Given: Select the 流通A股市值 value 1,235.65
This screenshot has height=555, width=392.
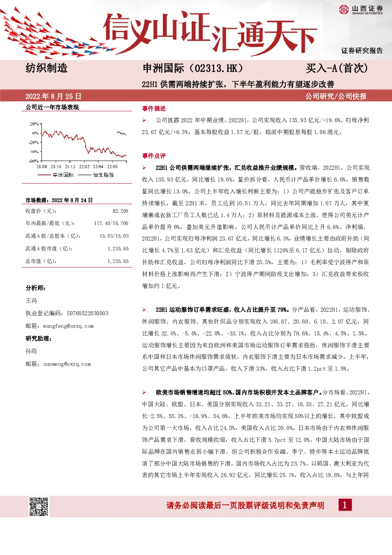Looking at the screenshot, I should click(118, 249).
